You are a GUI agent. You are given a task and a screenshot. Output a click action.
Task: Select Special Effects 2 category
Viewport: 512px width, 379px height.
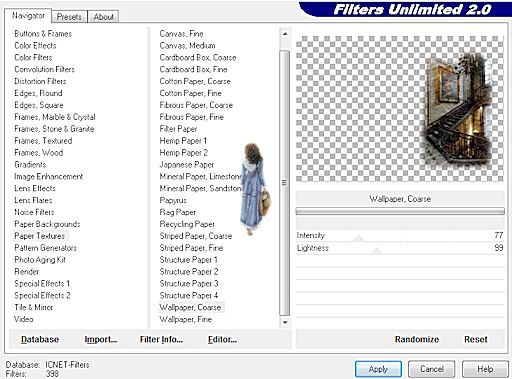(42, 295)
